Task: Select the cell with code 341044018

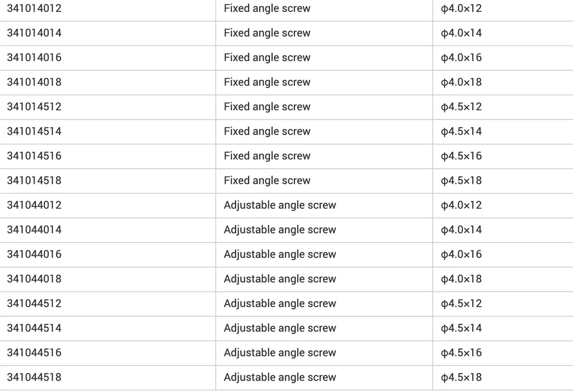Action: (x=34, y=279)
